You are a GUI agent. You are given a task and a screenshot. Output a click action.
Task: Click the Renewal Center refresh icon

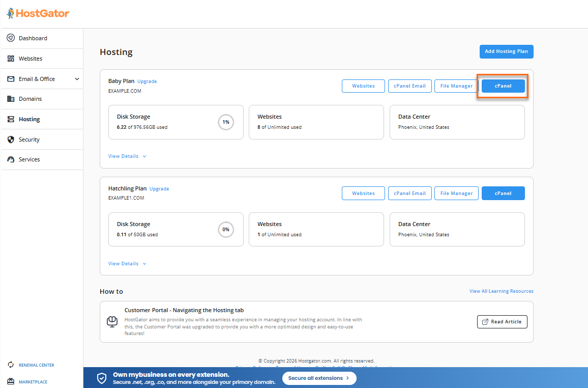click(11, 365)
